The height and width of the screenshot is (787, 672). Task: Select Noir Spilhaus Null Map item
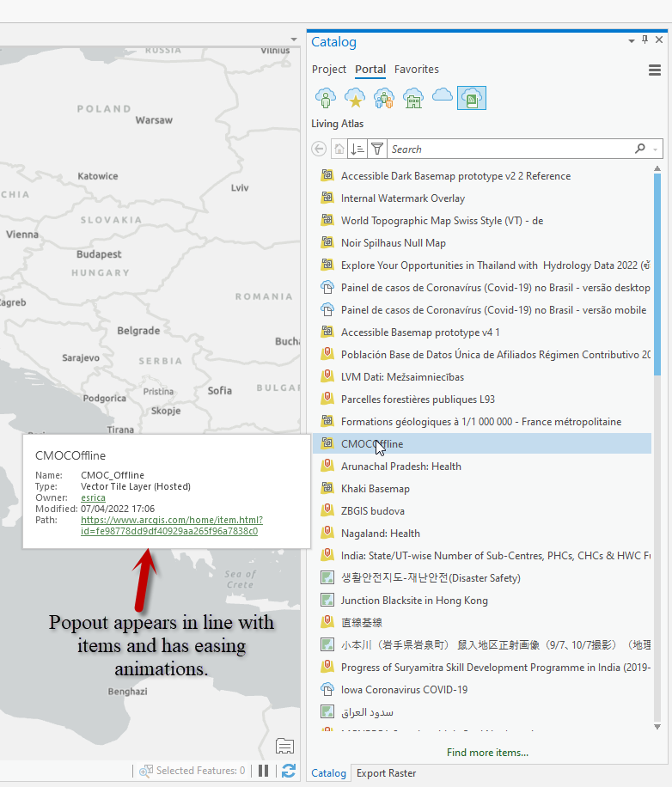point(482,243)
